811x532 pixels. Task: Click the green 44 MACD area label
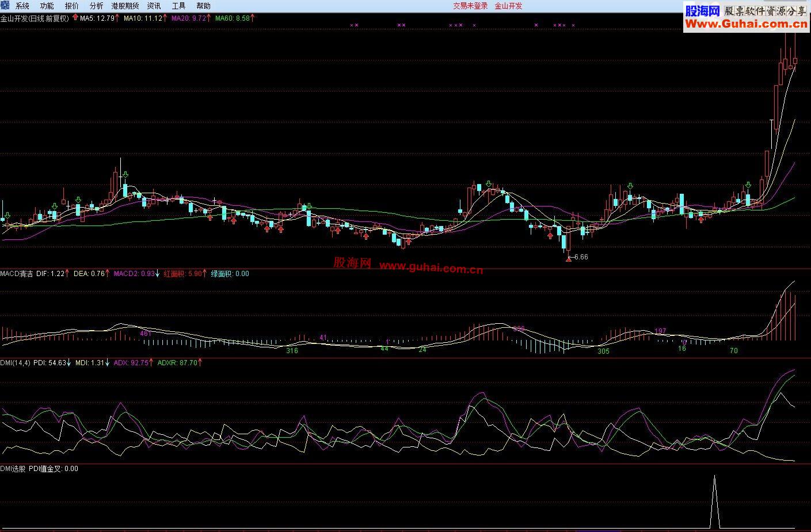tap(384, 349)
